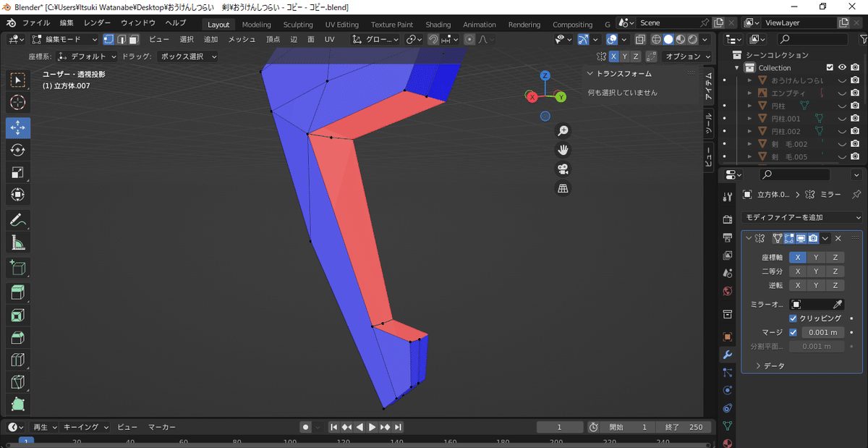Select the Extrude Region tool
Viewport: 868px width, 448px height.
[18, 292]
